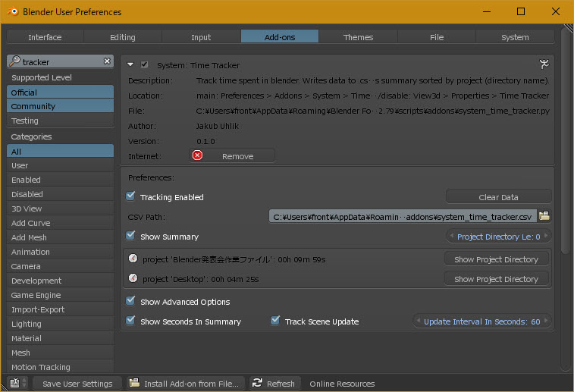Screen dimensions: 574x392
Task: Click the Clear Data button
Action: pyautogui.click(x=499, y=197)
